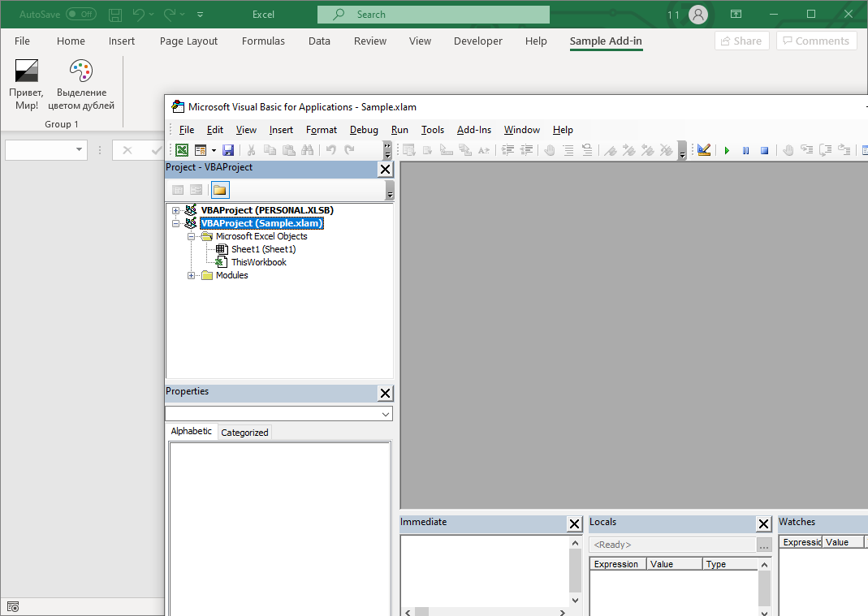This screenshot has height=616, width=868.
Task: Click the Comments button in Excel
Action: pos(817,41)
